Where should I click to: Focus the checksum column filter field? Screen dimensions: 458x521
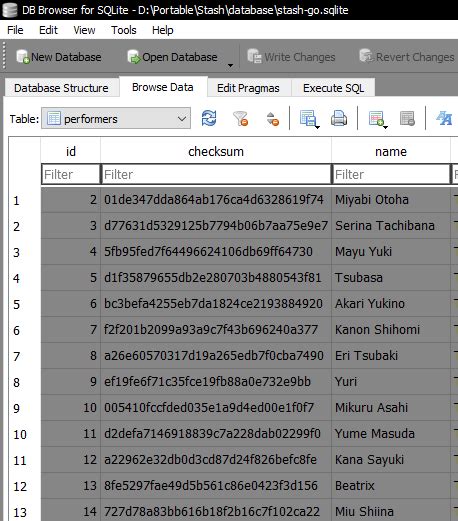pos(216,174)
